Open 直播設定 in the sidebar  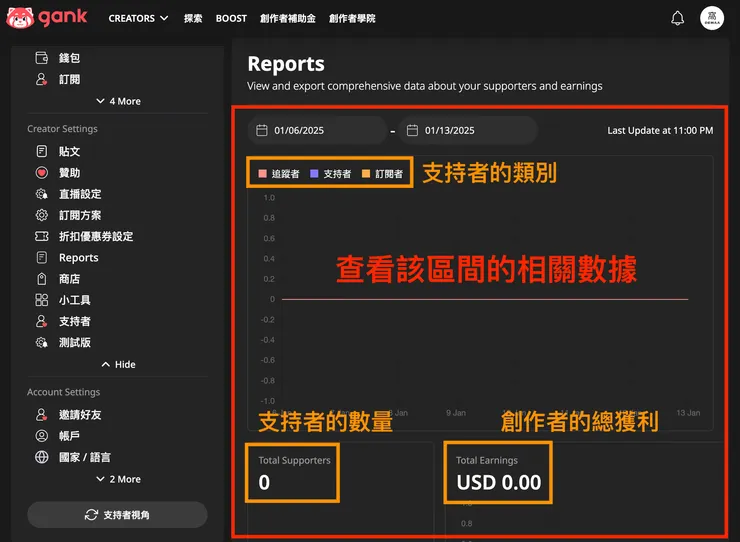80,194
